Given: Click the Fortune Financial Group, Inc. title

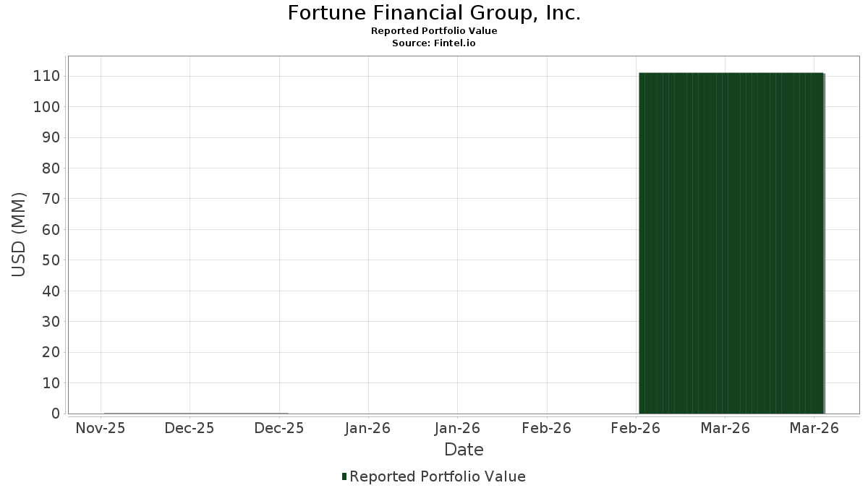Looking at the screenshot, I should (x=434, y=13).
